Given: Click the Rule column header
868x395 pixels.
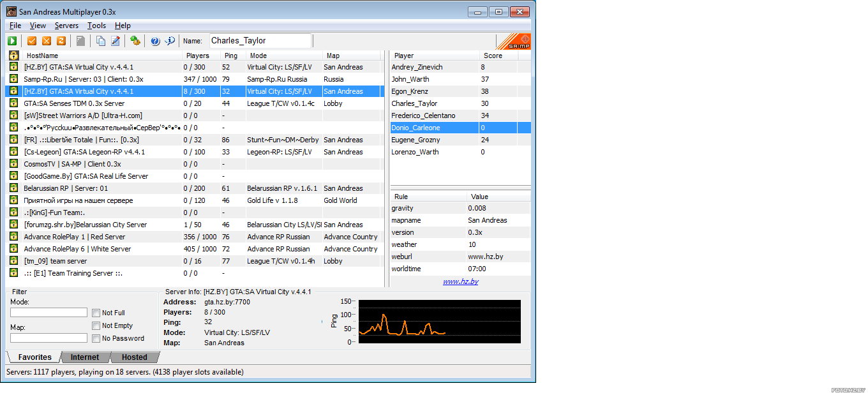Looking at the screenshot, I should click(428, 197).
